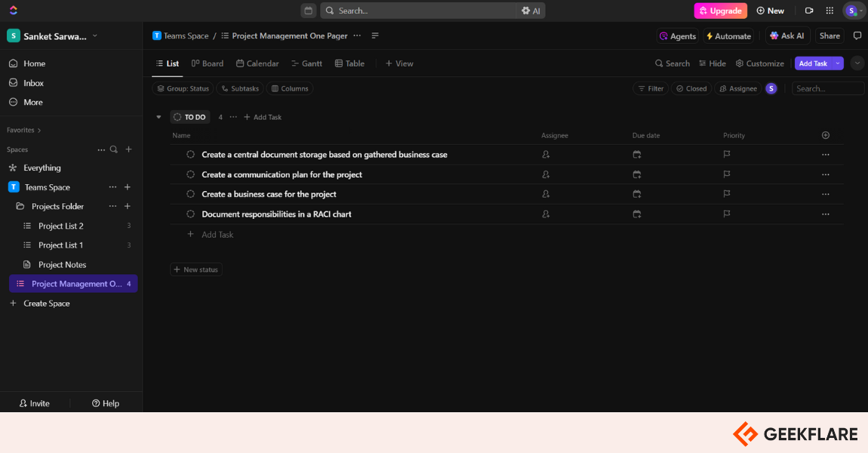
Task: Switch to the Gantt view tab
Action: [x=306, y=63]
